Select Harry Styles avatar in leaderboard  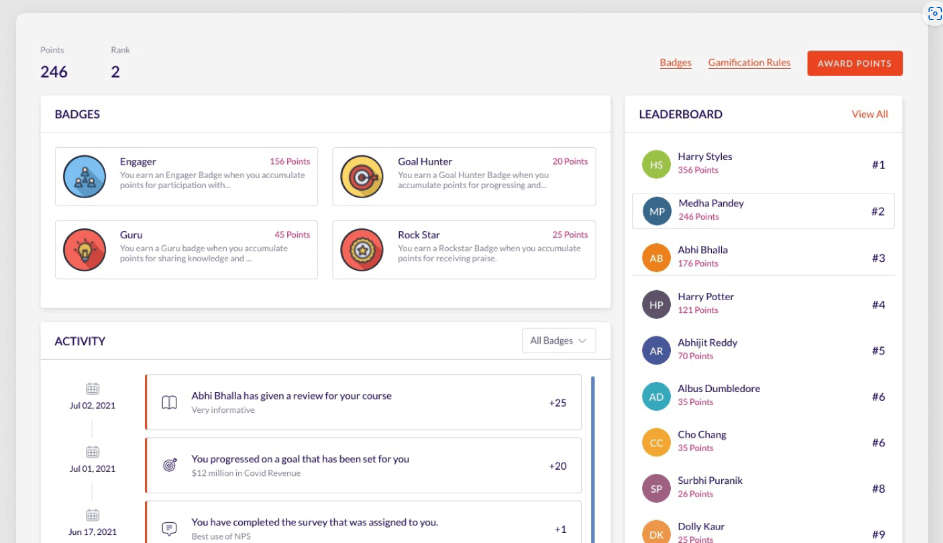(656, 164)
